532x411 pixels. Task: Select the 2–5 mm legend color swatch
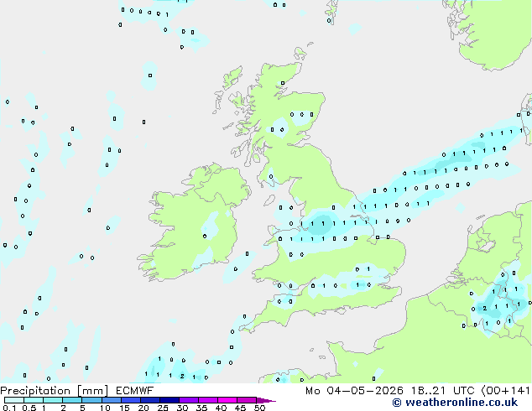pyautogui.click(x=72, y=400)
